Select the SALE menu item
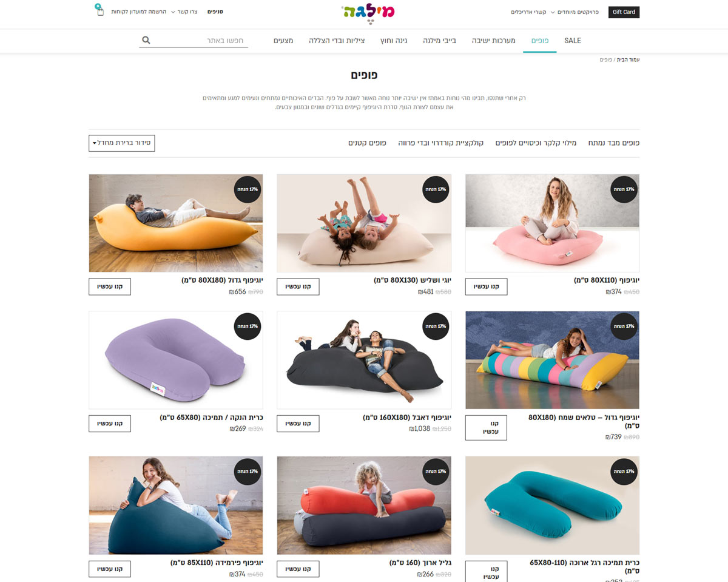The width and height of the screenshot is (728, 582). 573,41
